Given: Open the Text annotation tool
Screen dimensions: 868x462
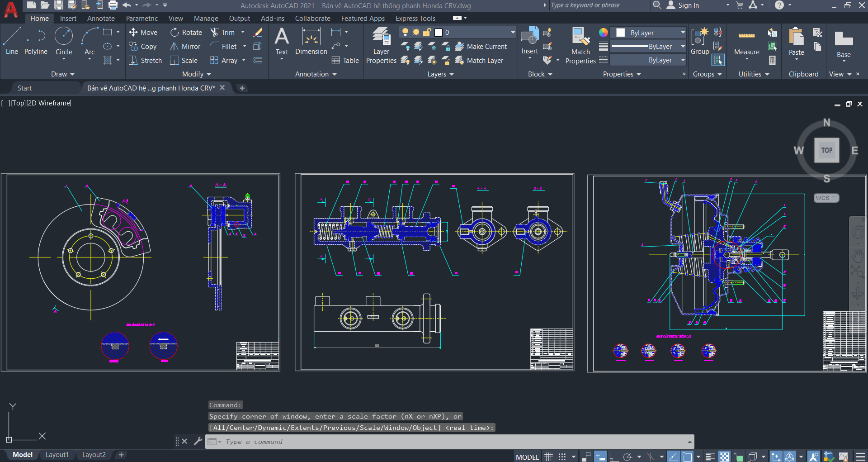Looking at the screenshot, I should (282, 42).
